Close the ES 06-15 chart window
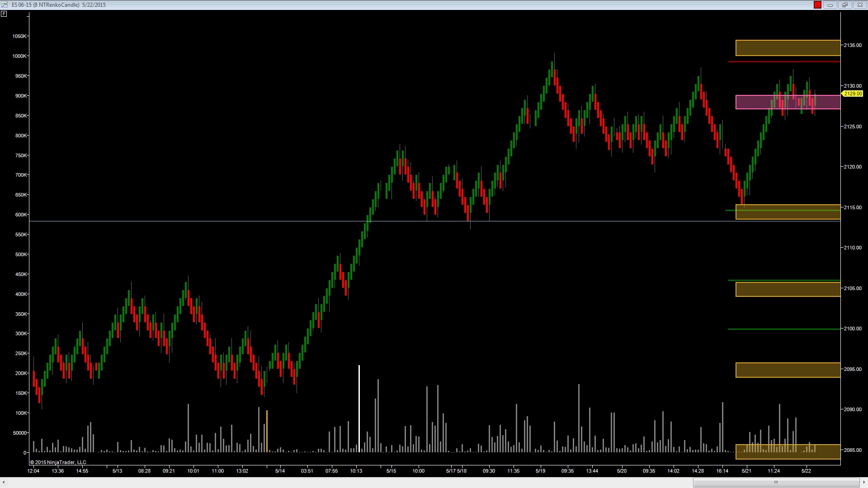Viewport: 868px width, 488px height. click(x=860, y=5)
